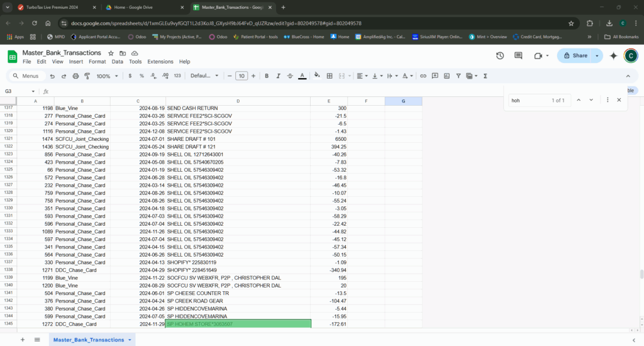Open the File menu
Image resolution: width=644 pixels, height=346 pixels.
click(x=26, y=62)
